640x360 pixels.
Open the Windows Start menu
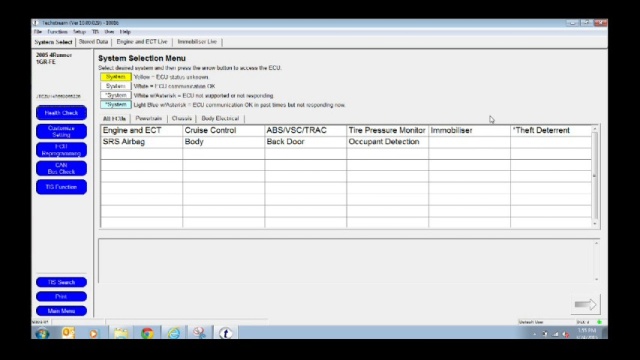pyautogui.click(x=42, y=333)
